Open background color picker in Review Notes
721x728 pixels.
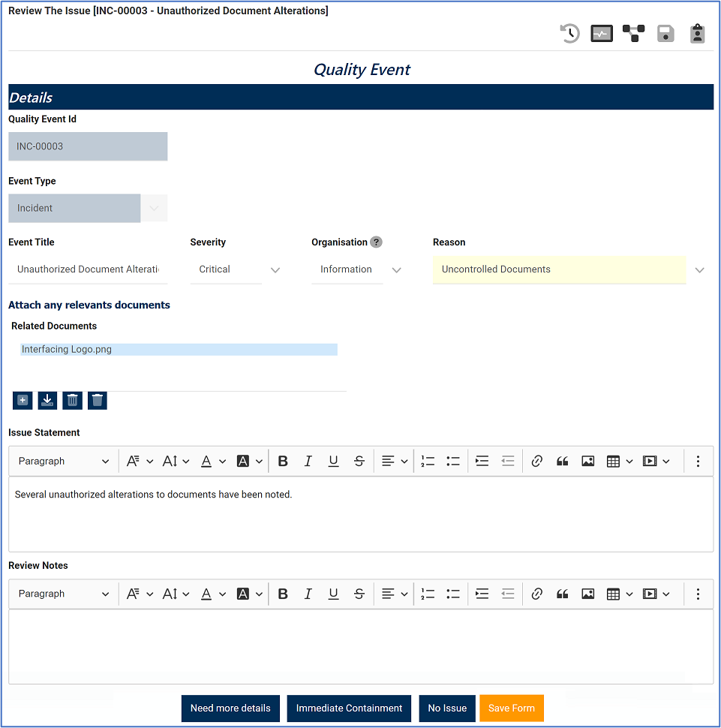coord(249,594)
